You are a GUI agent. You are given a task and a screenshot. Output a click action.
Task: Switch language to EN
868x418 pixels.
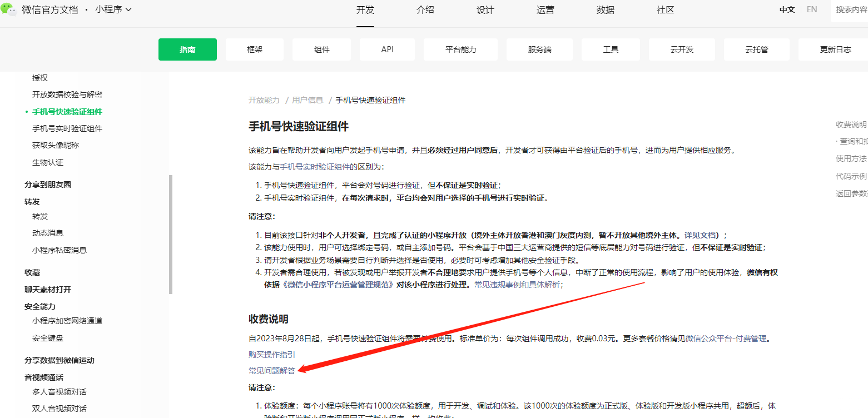click(x=812, y=9)
